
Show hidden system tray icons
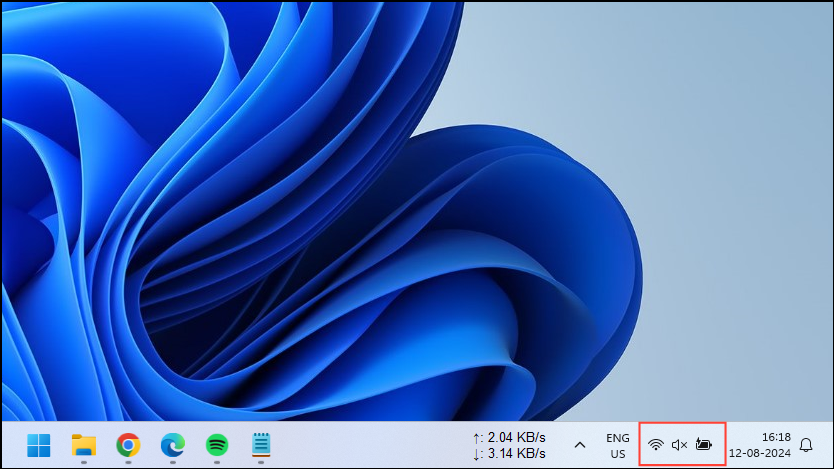click(580, 445)
